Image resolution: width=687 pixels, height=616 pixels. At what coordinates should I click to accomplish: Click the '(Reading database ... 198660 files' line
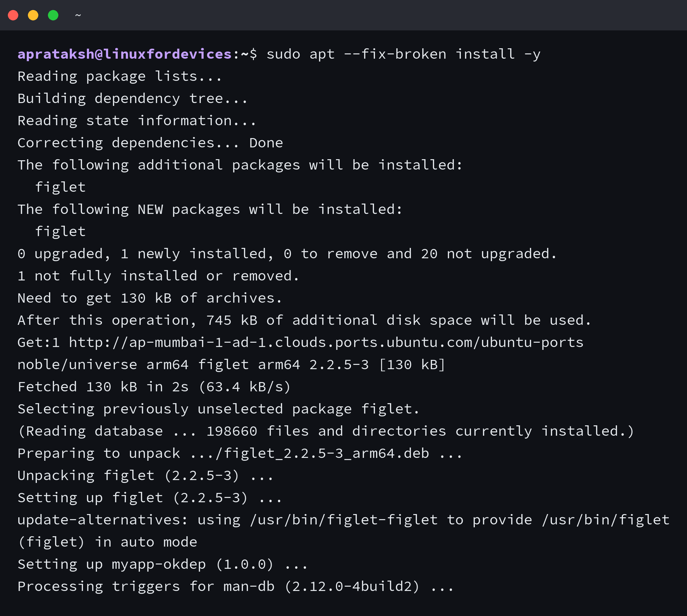[x=326, y=431]
